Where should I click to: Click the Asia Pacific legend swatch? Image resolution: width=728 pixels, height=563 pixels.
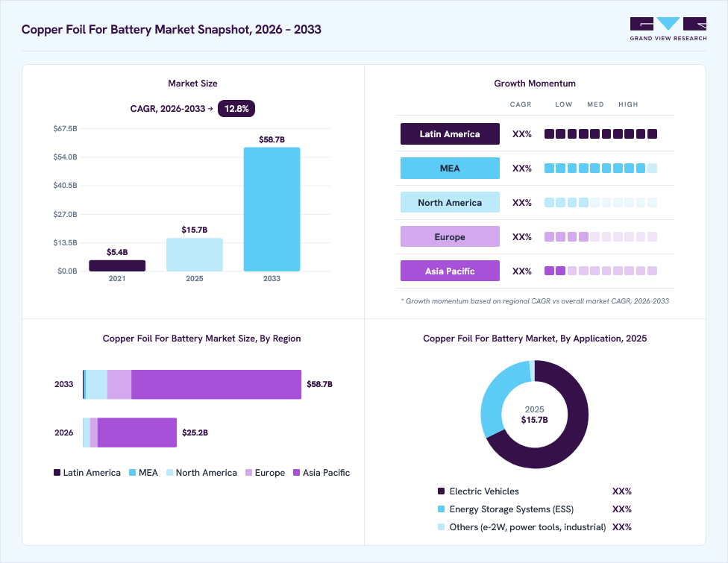(297, 473)
